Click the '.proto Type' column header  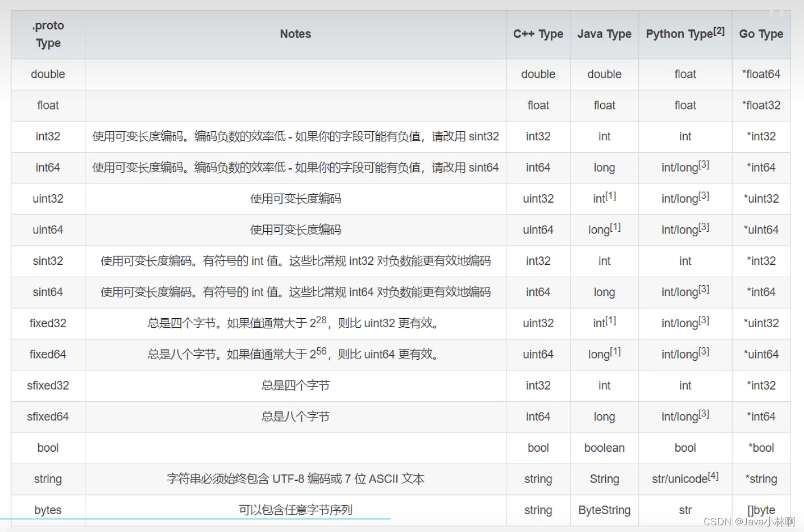pos(48,34)
